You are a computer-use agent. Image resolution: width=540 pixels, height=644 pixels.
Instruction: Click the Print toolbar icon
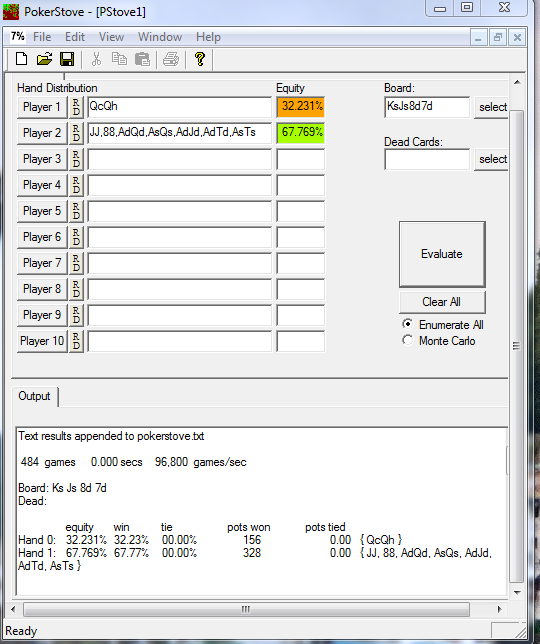point(171,59)
